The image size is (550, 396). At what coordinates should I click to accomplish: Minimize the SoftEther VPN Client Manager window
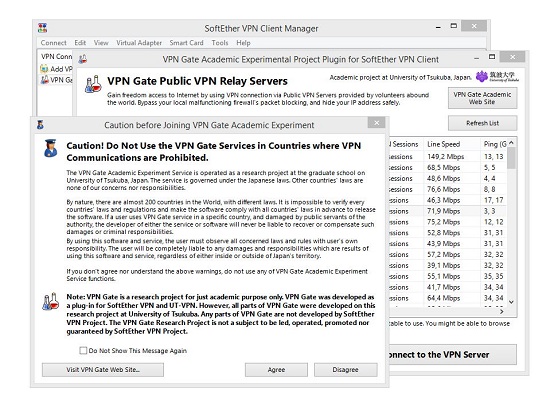coord(438,27)
